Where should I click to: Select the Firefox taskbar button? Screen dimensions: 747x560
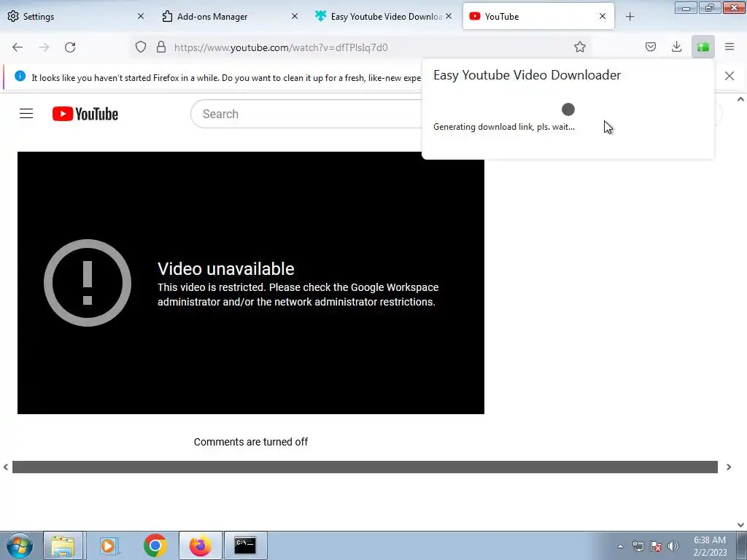coord(201,545)
